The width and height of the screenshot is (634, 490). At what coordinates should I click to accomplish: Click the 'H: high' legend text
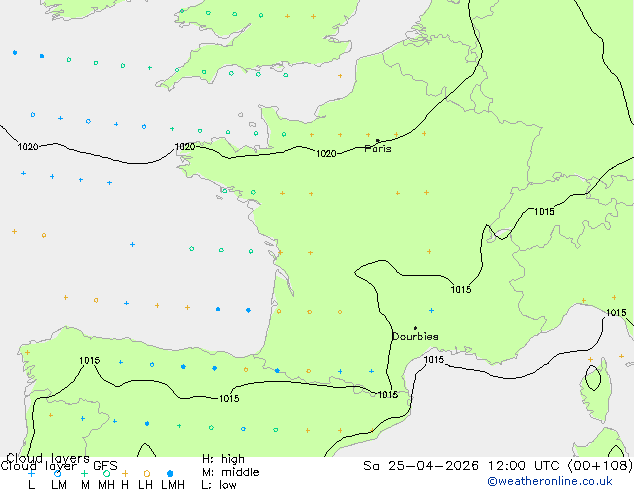223,459
